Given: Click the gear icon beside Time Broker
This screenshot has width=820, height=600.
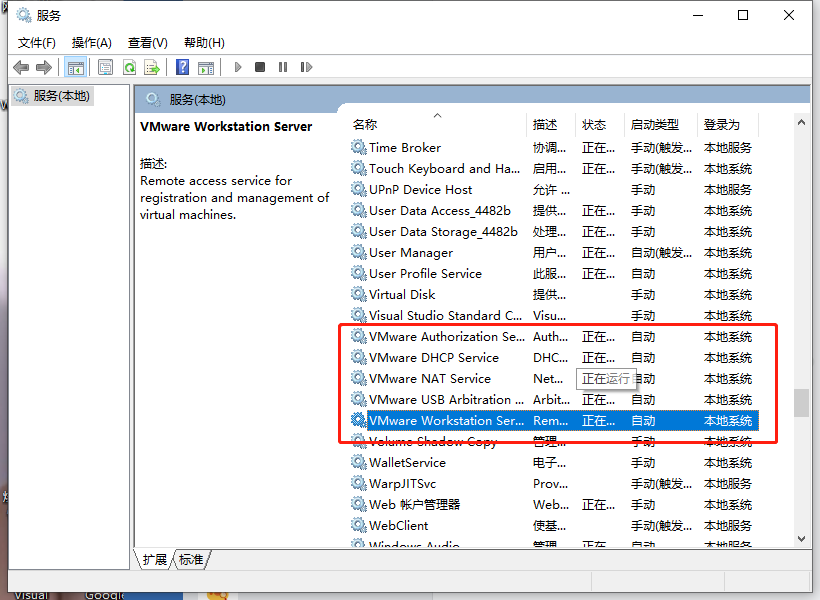Looking at the screenshot, I should point(358,148).
